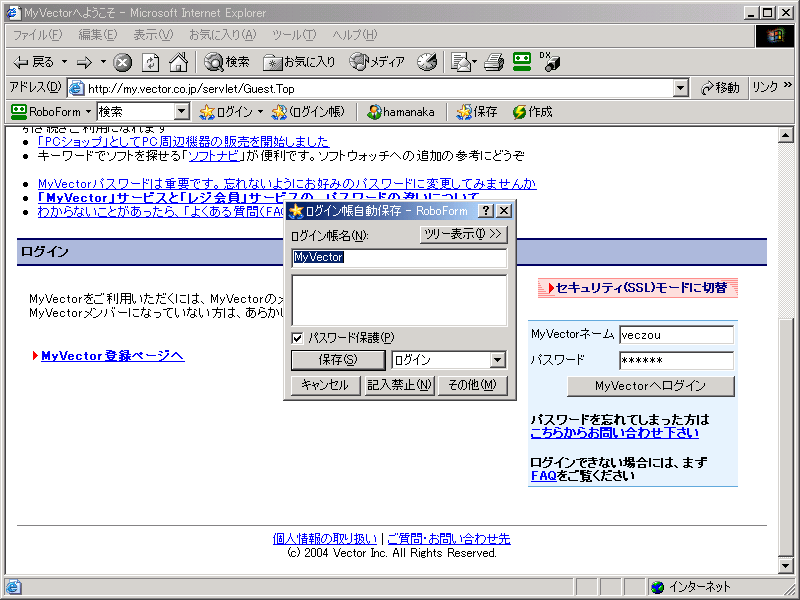Open the toolbar ログイン dropdown arrow
The image size is (800, 600).
click(260, 112)
